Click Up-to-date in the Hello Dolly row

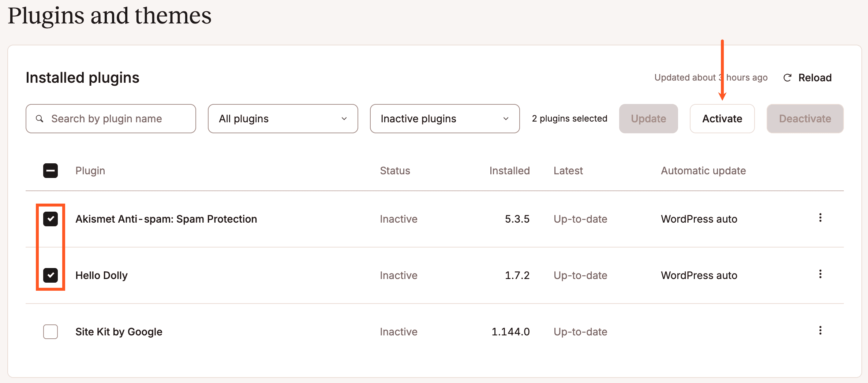(580, 275)
